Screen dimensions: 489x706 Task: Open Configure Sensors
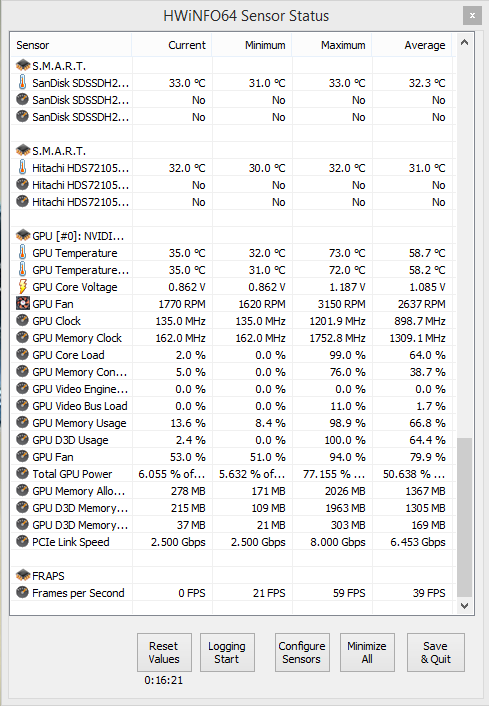(x=302, y=652)
